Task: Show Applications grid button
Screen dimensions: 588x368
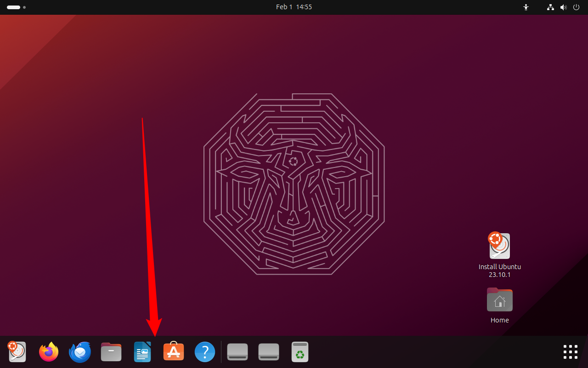Action: [571, 352]
